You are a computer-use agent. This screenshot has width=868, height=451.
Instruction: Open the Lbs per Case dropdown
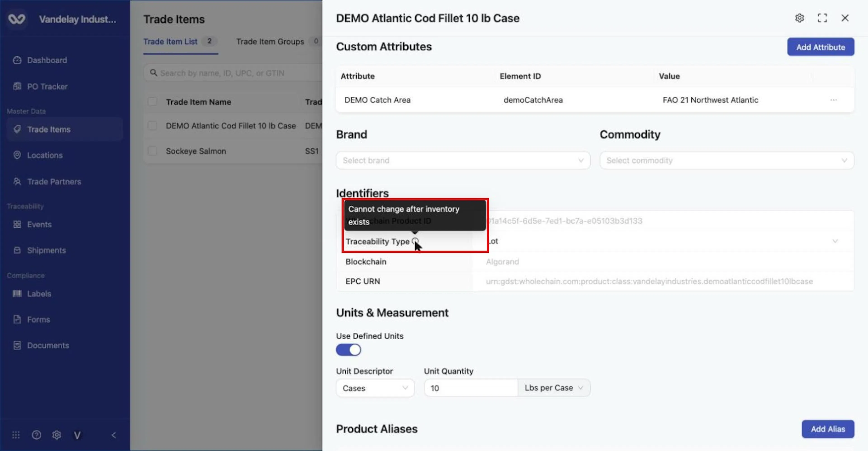554,388
